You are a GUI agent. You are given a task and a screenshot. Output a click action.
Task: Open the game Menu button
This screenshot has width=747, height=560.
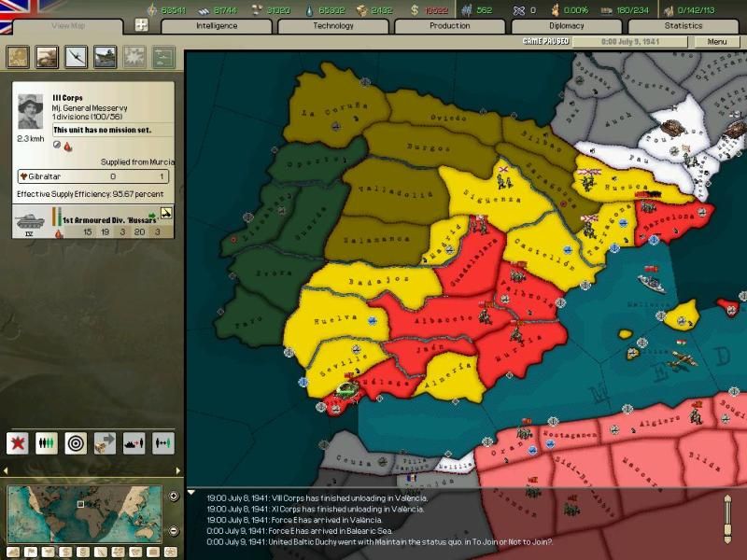[x=717, y=42]
